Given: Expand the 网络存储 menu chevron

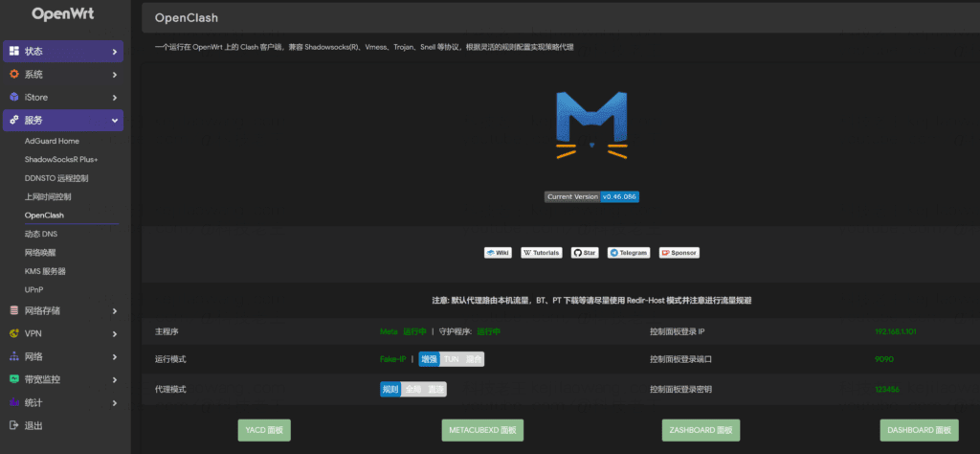Looking at the screenshot, I should pyautogui.click(x=115, y=310).
